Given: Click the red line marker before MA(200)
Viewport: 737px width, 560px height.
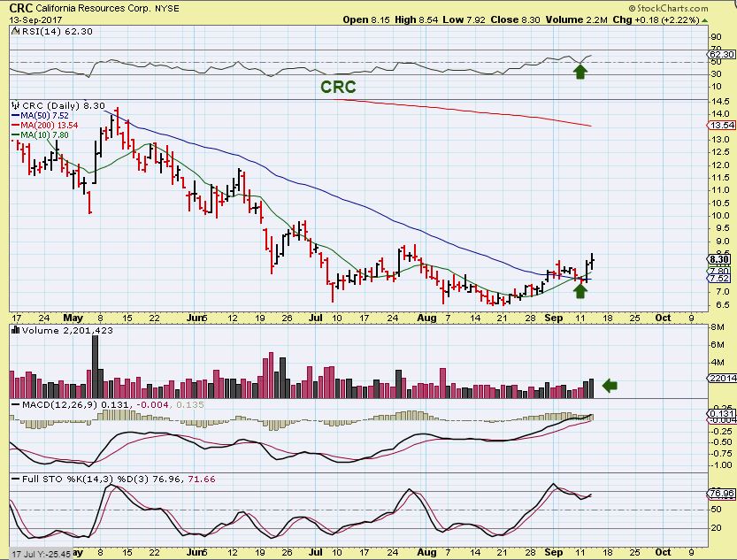Looking at the screenshot, I should click(16, 126).
